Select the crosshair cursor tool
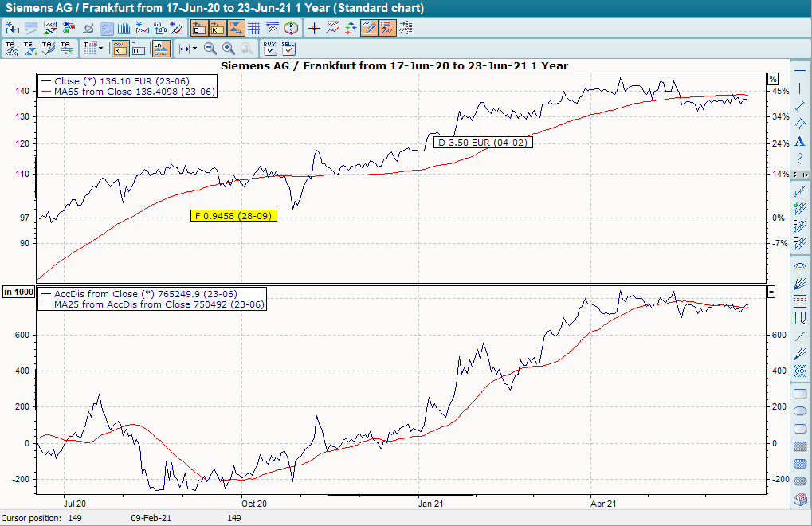The width and height of the screenshot is (812, 526). click(x=314, y=28)
